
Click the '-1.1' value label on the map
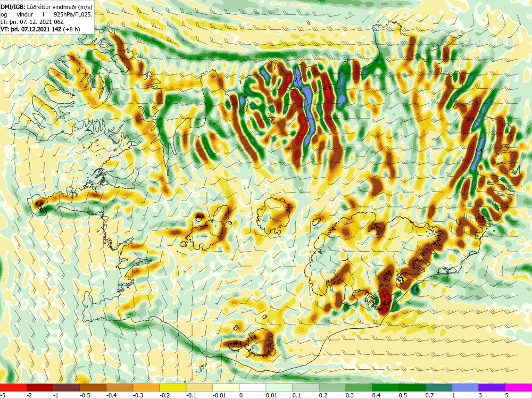pyautogui.click(x=237, y=343)
